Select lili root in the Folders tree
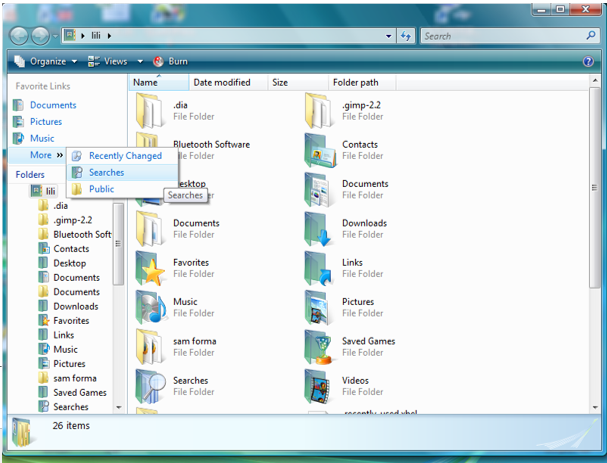This screenshot has height=463, width=607. (43, 191)
